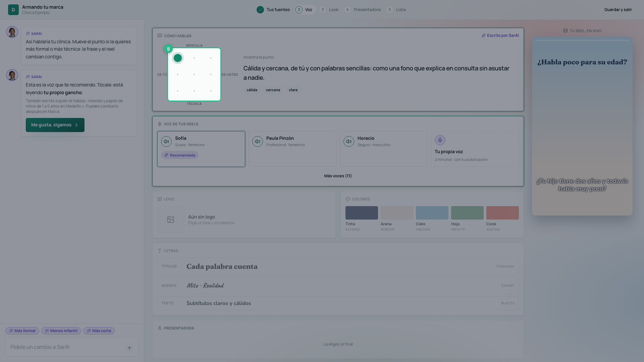Click the cercana tone tag

tap(273, 90)
